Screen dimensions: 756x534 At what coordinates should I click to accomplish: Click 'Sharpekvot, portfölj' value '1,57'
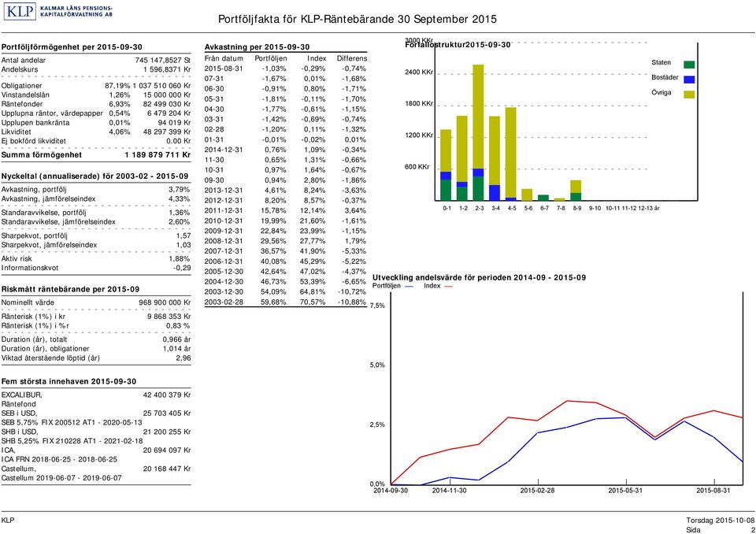pos(183,235)
